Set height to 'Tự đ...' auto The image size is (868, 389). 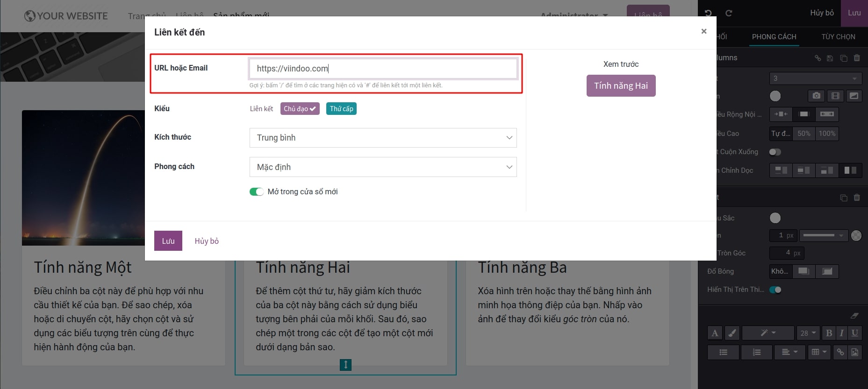pos(781,134)
